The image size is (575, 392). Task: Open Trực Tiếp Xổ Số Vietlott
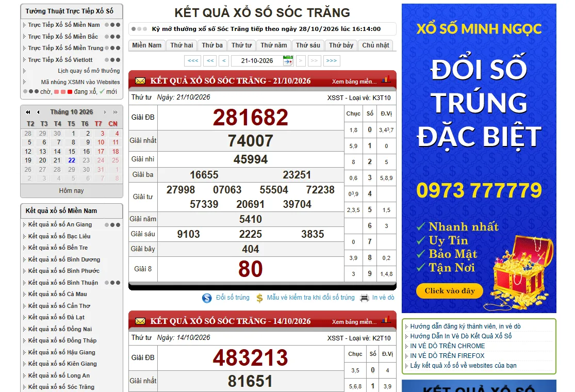coord(60,60)
